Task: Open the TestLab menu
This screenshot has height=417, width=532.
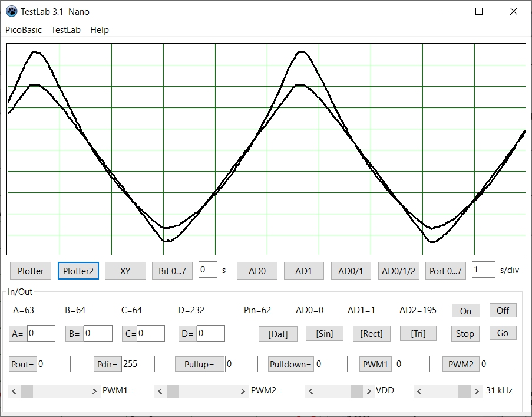Action: (x=66, y=30)
